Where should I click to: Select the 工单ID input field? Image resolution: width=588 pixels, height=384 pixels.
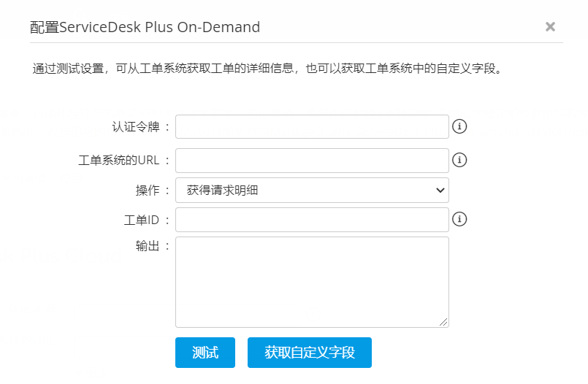pos(312,219)
